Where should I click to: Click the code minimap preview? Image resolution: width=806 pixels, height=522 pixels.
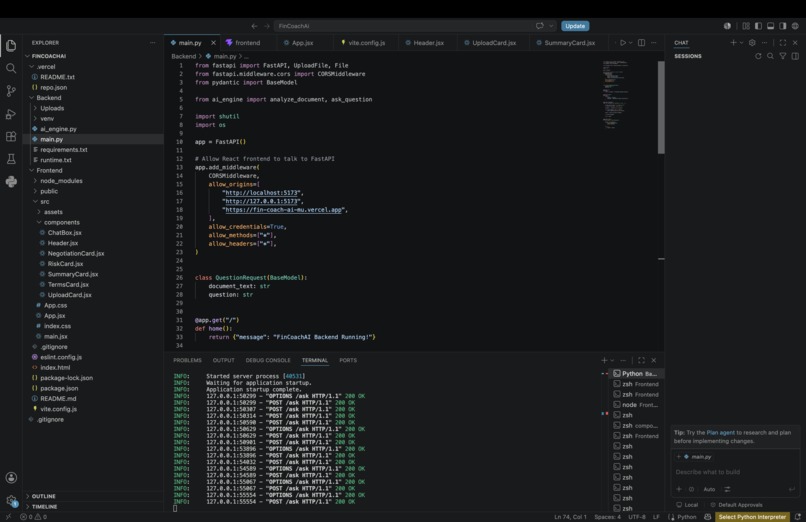click(x=616, y=95)
